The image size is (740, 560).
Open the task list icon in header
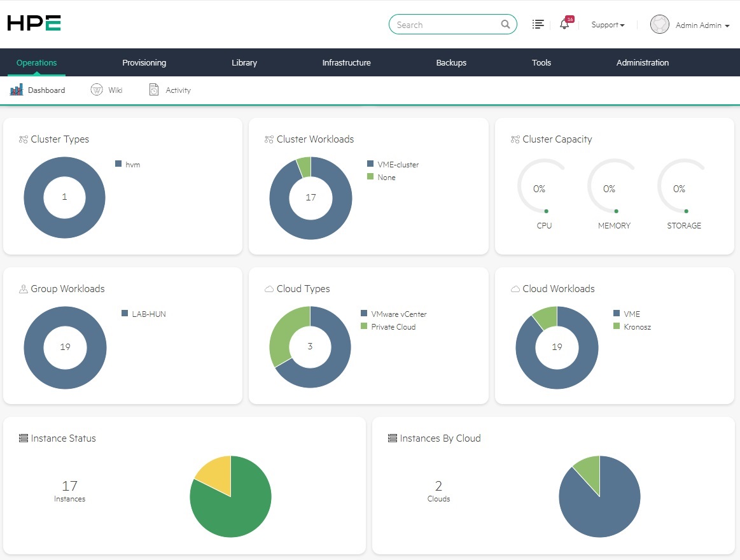[x=538, y=25]
